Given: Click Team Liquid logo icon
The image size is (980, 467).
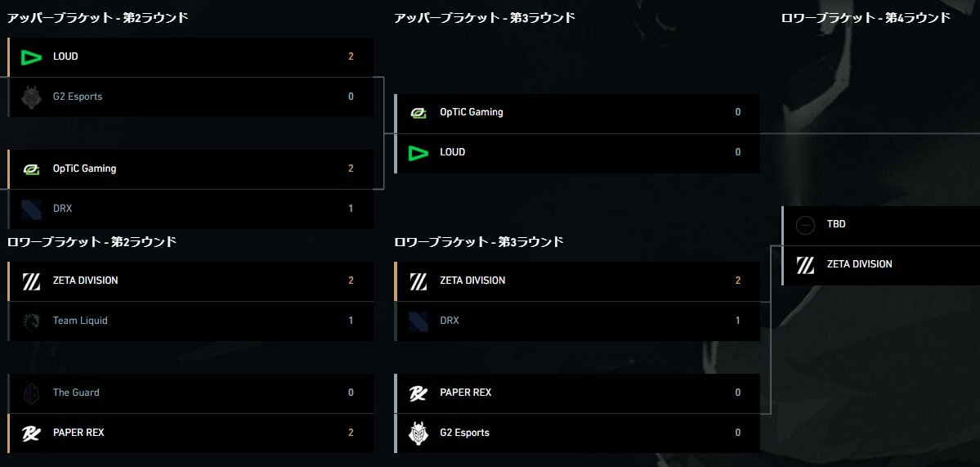Looking at the screenshot, I should 30,321.
